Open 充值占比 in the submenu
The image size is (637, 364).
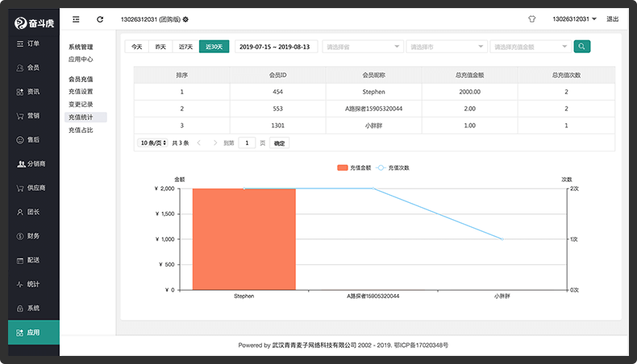(x=81, y=130)
